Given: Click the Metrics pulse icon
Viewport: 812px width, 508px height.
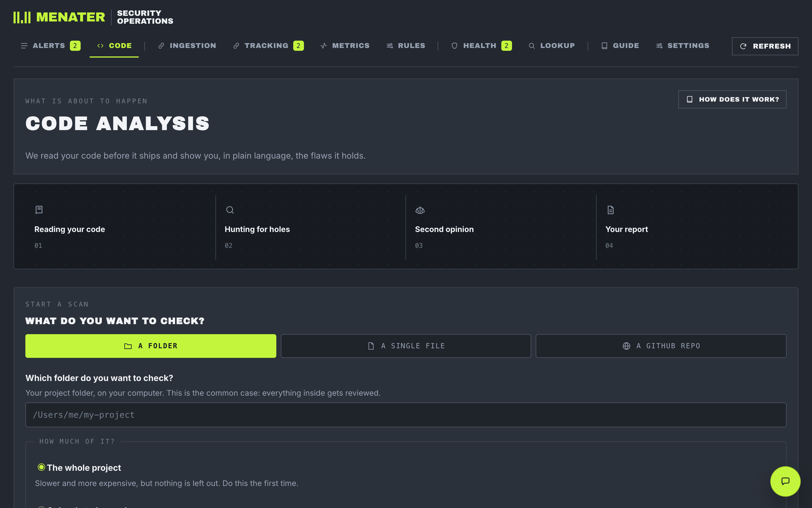Looking at the screenshot, I should click(x=324, y=46).
